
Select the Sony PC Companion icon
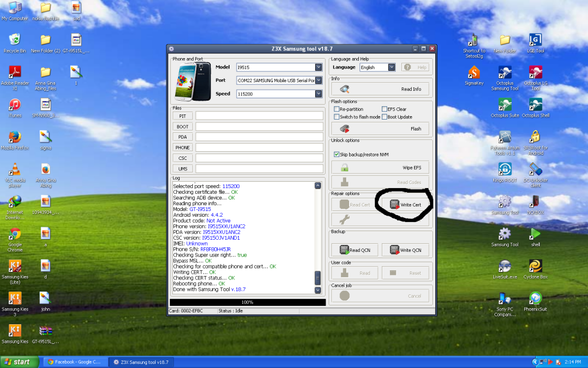[505, 304]
